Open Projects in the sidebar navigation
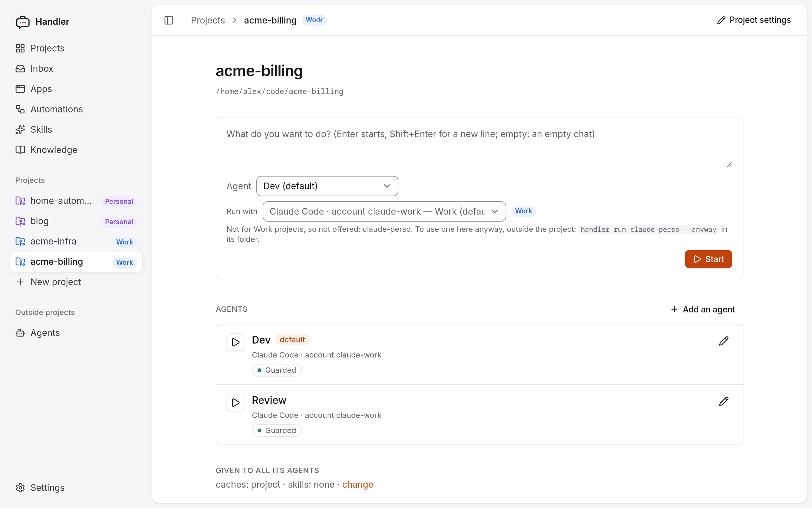 (76, 48)
